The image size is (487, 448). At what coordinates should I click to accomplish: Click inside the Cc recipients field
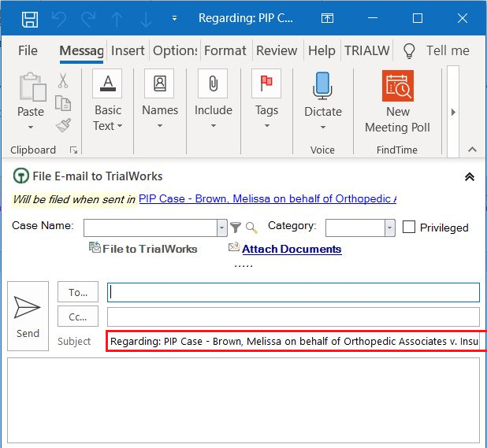(293, 317)
